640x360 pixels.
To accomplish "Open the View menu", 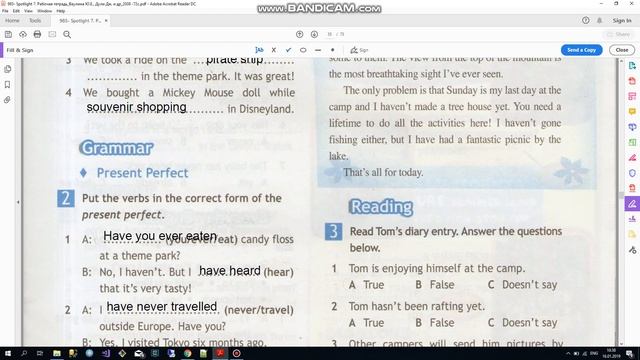I will (28, 11).
